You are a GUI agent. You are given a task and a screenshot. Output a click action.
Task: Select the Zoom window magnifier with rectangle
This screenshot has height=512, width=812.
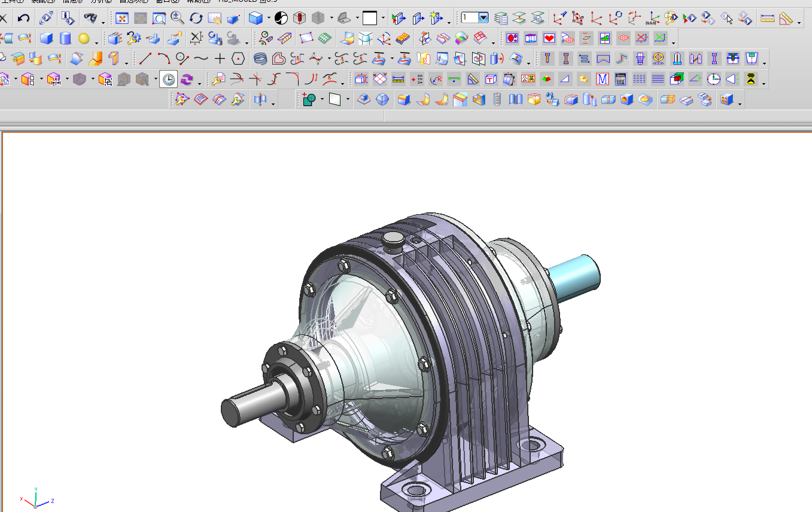[159, 18]
